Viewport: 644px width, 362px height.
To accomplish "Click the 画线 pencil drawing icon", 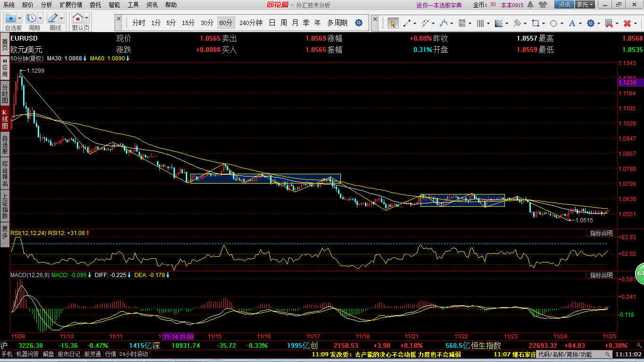I will tap(53, 18).
